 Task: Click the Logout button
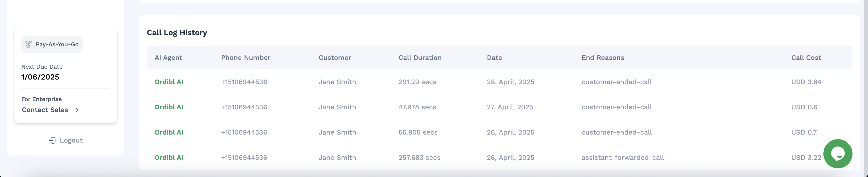click(x=66, y=140)
